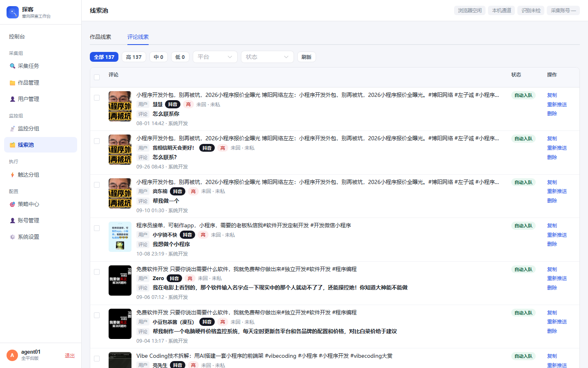
Task: Click the 识别未检 status tag
Action: (x=531, y=11)
